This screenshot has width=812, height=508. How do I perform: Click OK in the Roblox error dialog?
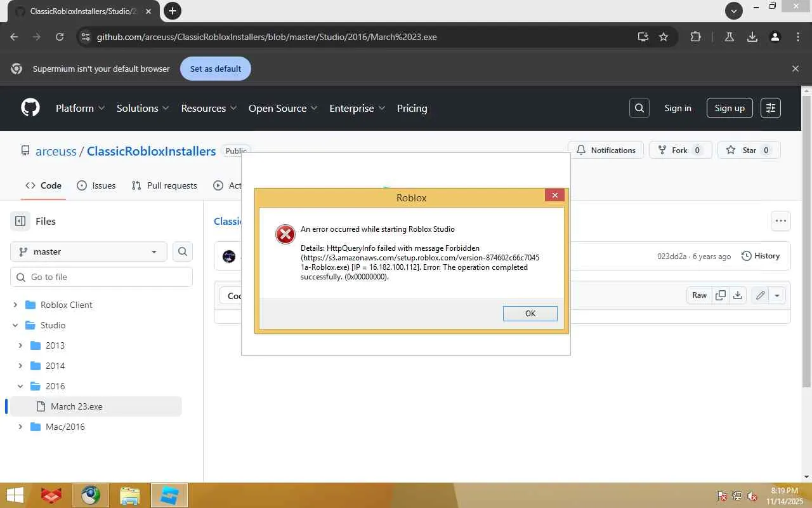coord(530,313)
